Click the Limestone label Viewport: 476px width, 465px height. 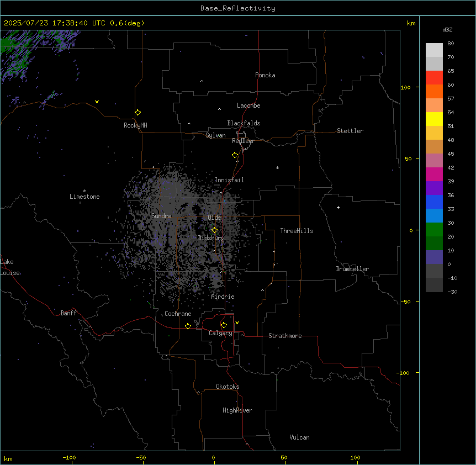point(84,197)
